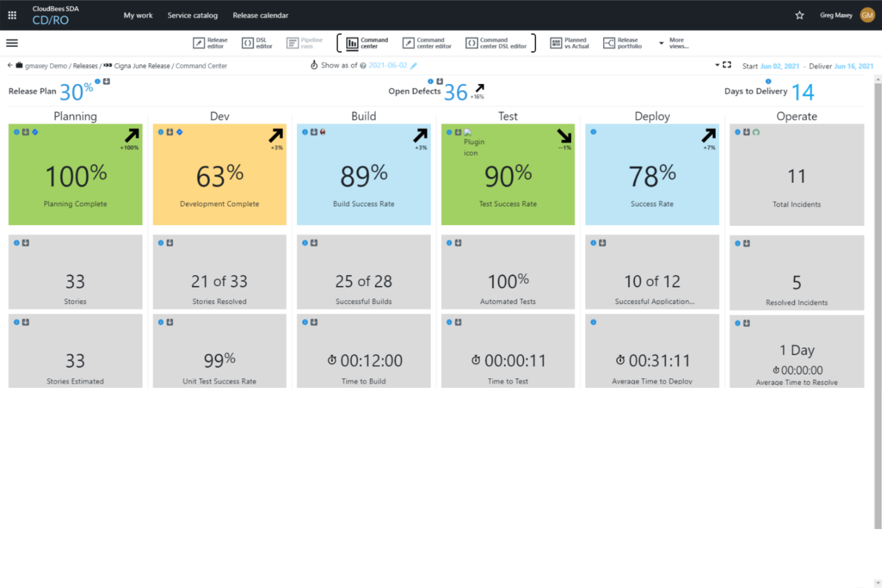Click the Greg Maxey profile avatar
This screenshot has height=588, width=882.
tap(867, 15)
